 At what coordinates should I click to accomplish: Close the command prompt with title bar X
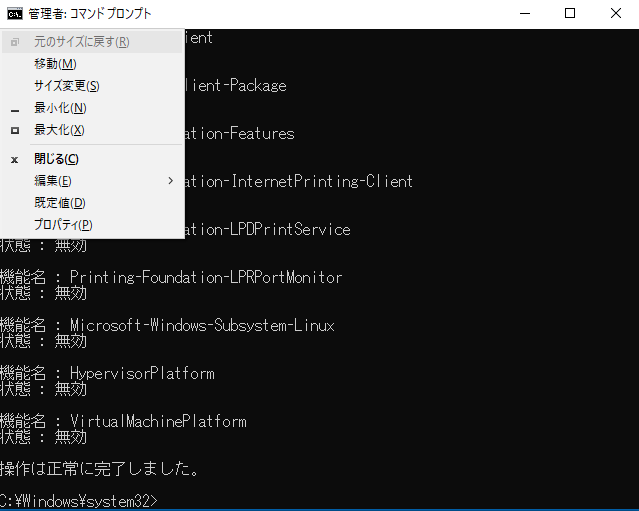(616, 13)
